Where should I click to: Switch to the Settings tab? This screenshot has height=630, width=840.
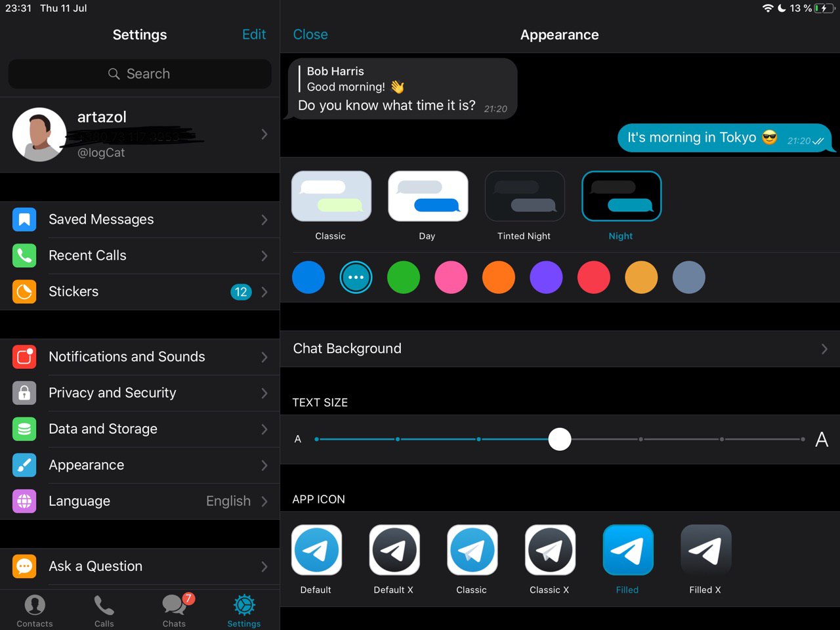[244, 611]
